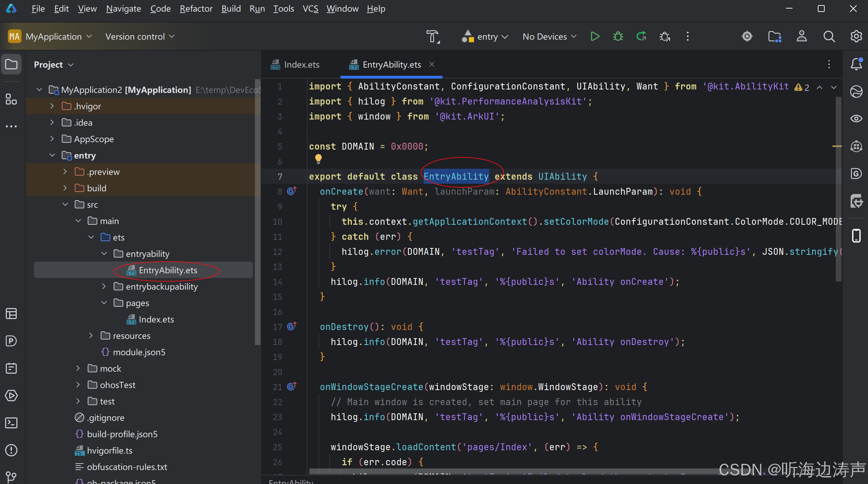Image resolution: width=868 pixels, height=484 pixels.
Task: Start debugging with the bug icon
Action: coord(618,36)
